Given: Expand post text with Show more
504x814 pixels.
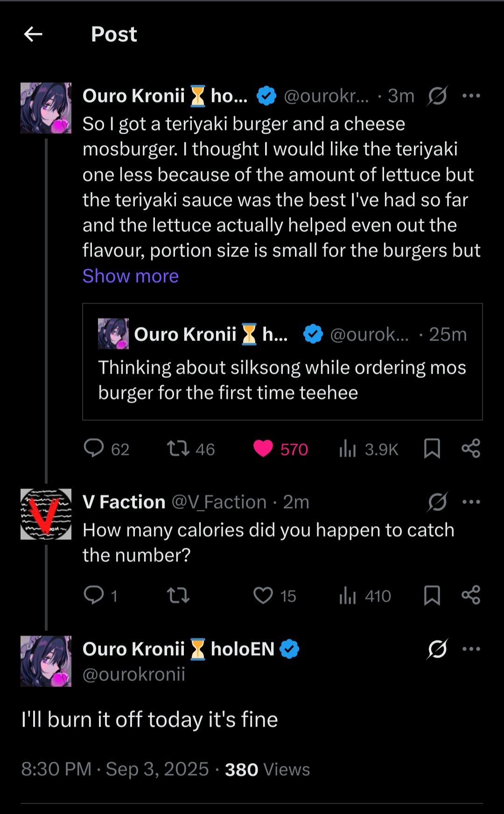Looking at the screenshot, I should tap(131, 276).
